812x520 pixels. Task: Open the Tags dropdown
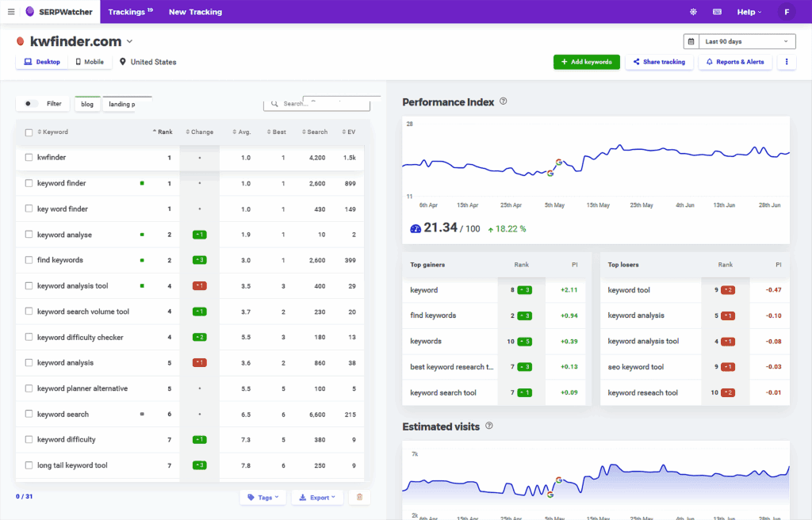pyautogui.click(x=263, y=497)
